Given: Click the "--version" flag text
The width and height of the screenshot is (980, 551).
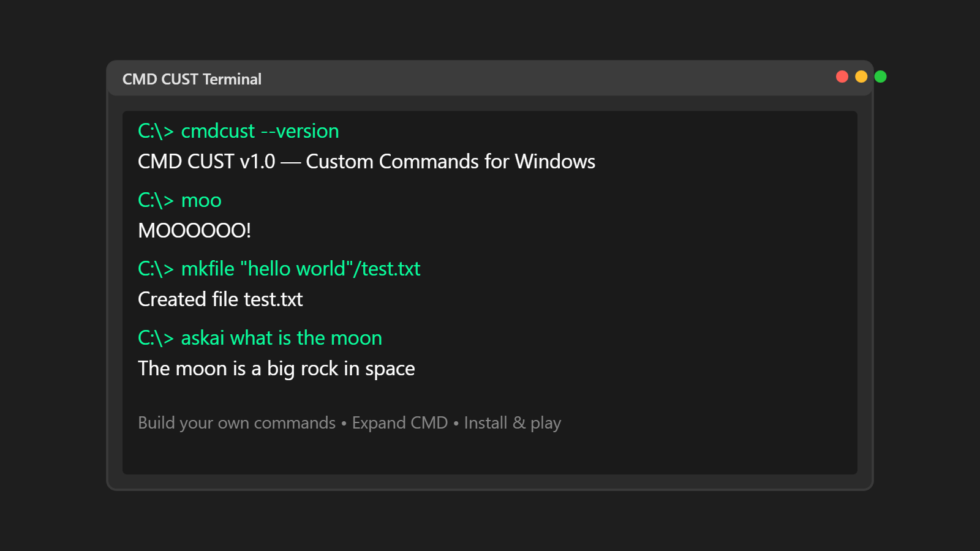Looking at the screenshot, I should pos(300,131).
